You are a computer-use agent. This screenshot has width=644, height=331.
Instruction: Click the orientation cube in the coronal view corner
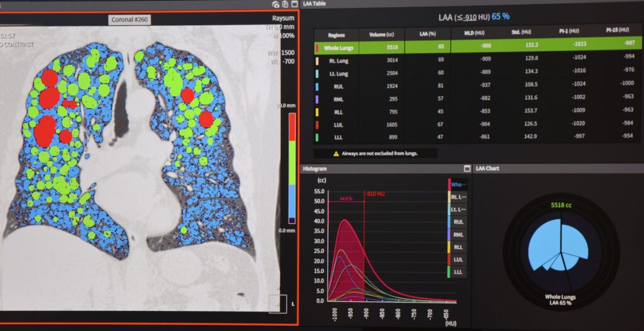278,304
